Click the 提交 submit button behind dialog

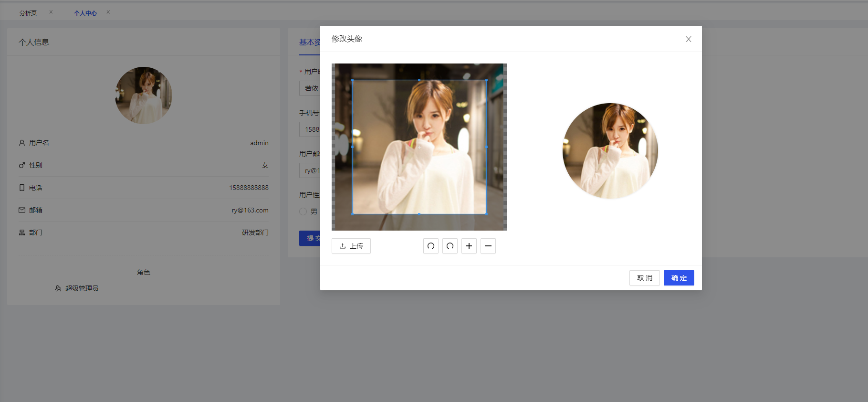click(x=310, y=238)
